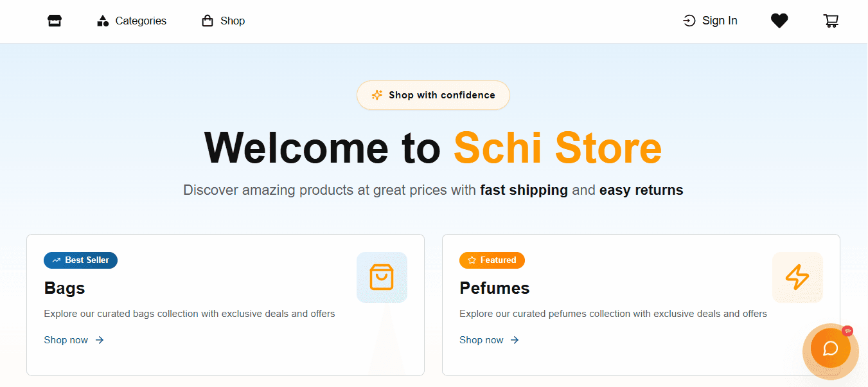Screen dimensions: 868x387
Task: Open the wishlist heart icon
Action: point(779,21)
